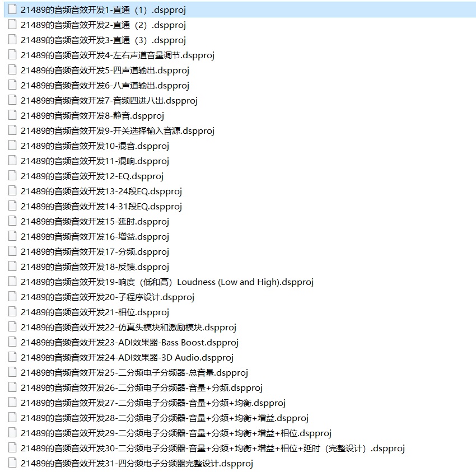
Task: Select file name 音效开发9-开关选择输入音源.dspproj
Action: click(x=118, y=131)
